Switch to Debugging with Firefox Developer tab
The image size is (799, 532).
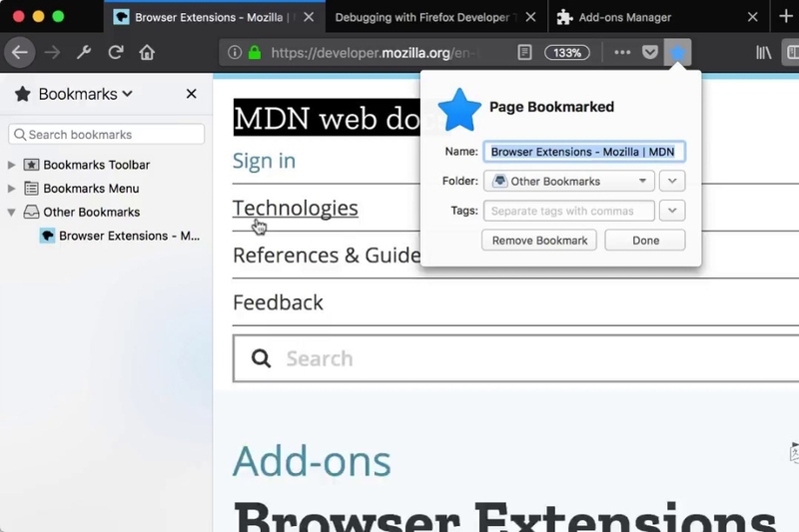click(425, 17)
